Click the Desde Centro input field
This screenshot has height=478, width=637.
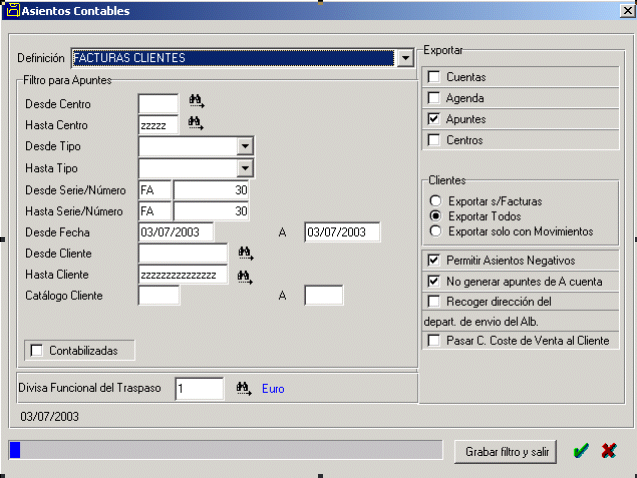158,104
